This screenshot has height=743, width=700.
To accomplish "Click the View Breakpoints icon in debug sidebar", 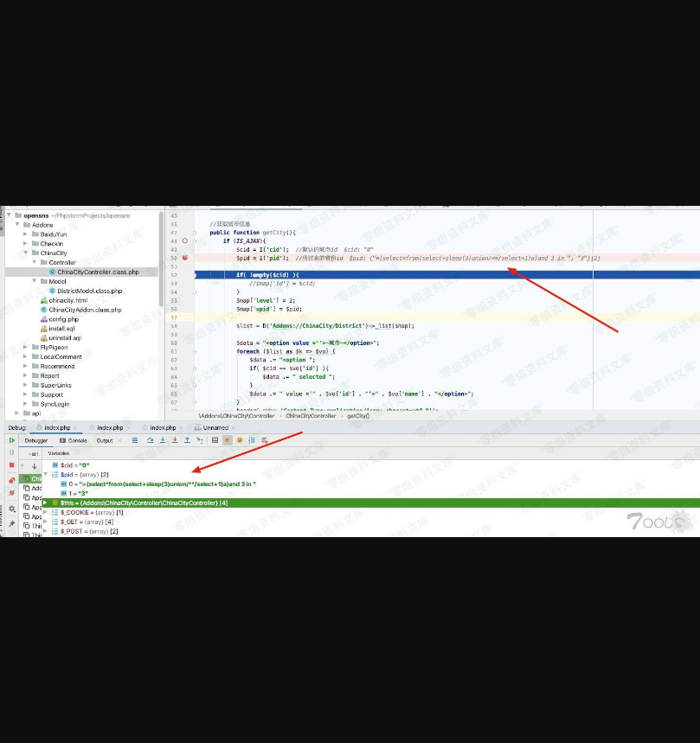I will coord(12,480).
